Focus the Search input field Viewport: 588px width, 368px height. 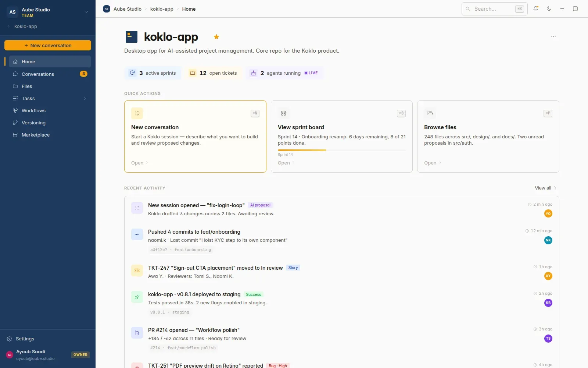point(495,9)
